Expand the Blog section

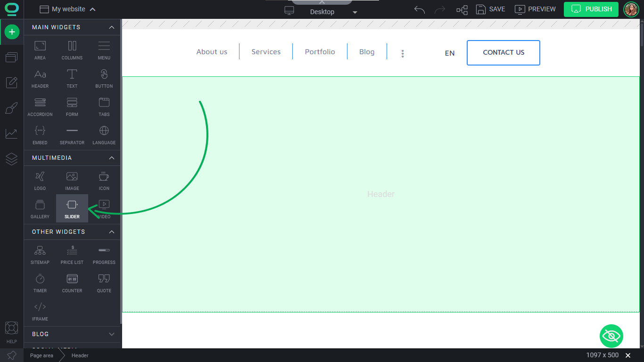click(x=112, y=334)
